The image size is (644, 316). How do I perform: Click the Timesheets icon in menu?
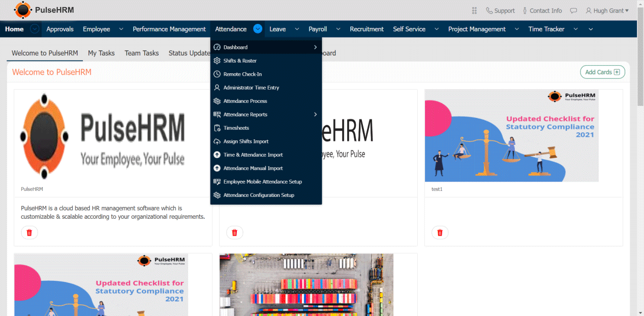pos(217,128)
